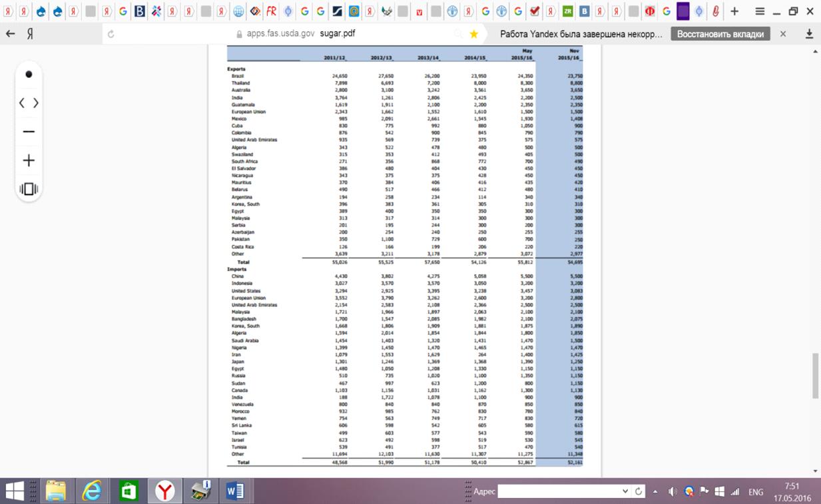Click the volume speaker tray icon
The height and width of the screenshot is (504, 821).
tap(673, 492)
